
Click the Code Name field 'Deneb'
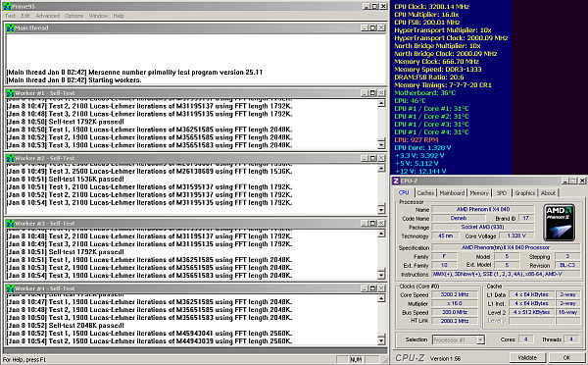coord(459,218)
